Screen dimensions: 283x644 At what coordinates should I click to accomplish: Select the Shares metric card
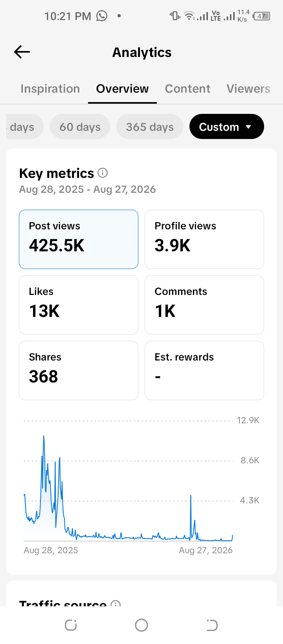pos(79,370)
